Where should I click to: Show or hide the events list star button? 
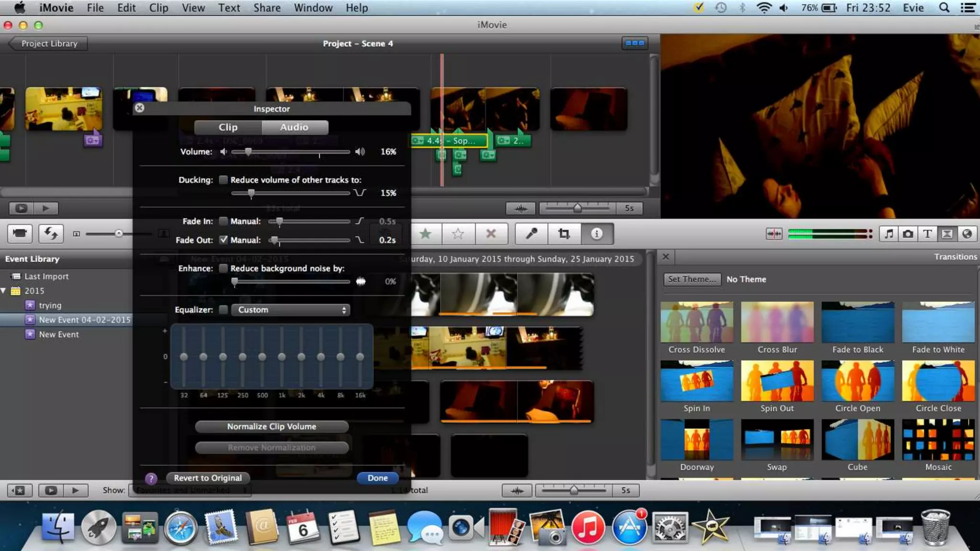[x=20, y=490]
